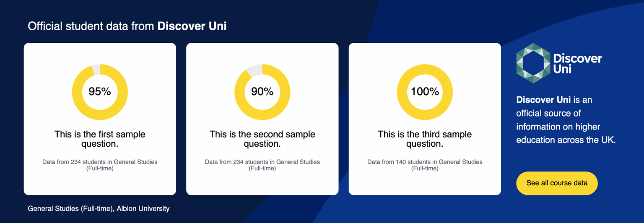Click the "General Studies (Full-time), Albion University" footer text

tap(99, 208)
